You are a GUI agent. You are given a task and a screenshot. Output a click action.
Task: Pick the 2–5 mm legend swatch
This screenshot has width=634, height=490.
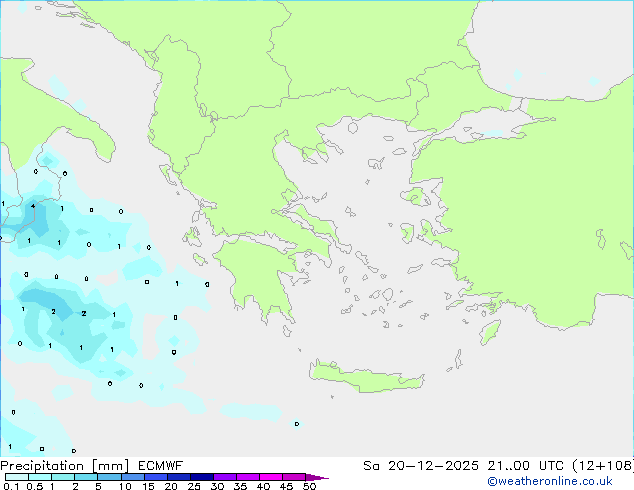(86, 477)
